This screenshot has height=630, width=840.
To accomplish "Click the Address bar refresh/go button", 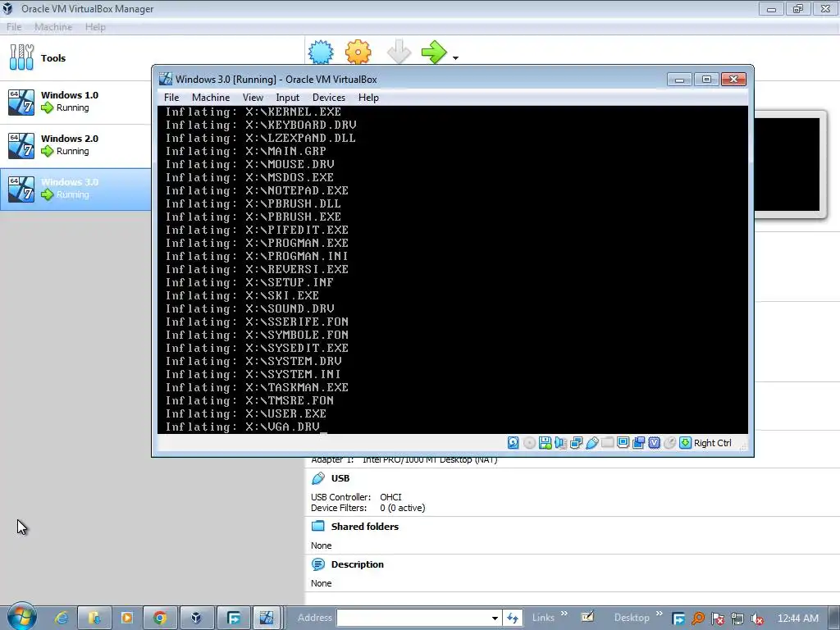I will point(513,618).
